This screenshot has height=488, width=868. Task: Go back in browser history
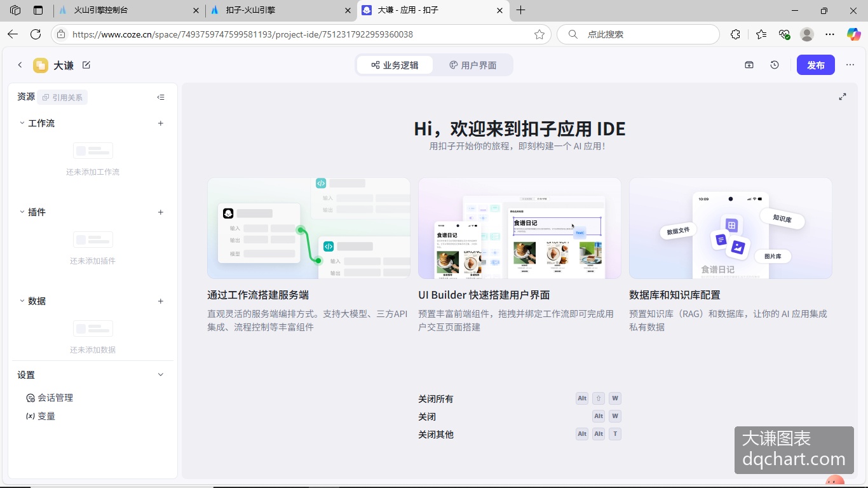tap(13, 34)
